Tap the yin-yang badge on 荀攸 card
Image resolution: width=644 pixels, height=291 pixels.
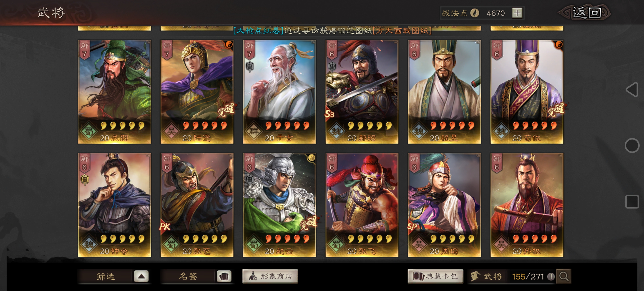(x=559, y=45)
